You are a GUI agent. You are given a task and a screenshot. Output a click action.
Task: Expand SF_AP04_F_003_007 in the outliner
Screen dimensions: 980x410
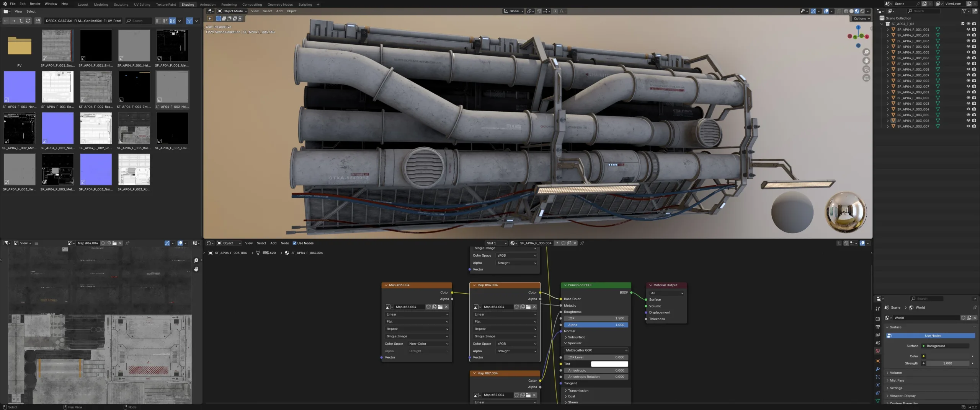point(888,126)
